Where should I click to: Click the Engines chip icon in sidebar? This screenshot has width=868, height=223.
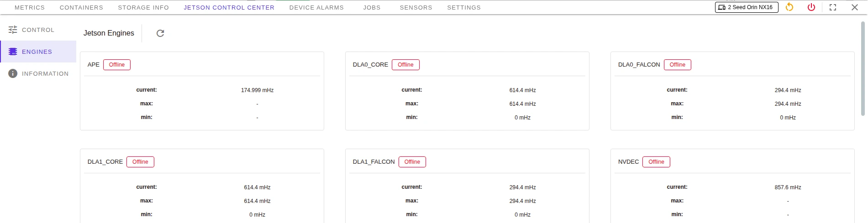pos(13,52)
